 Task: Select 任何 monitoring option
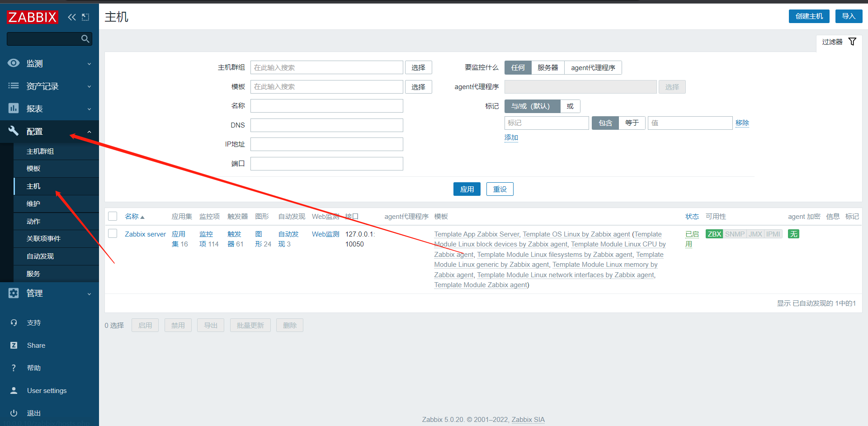pos(518,68)
